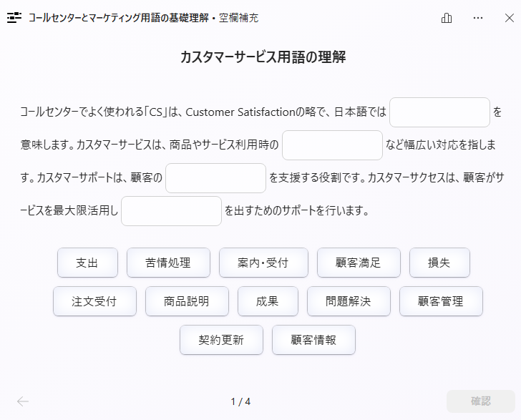This screenshot has height=420, width=521.
Task: Go back with the left arrow
Action: (x=23, y=401)
